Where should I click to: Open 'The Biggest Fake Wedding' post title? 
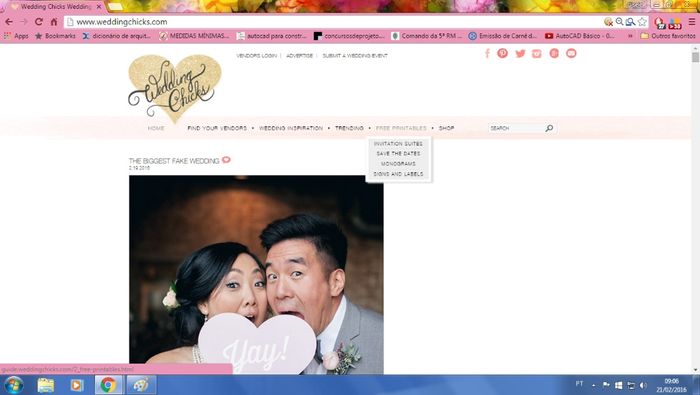[x=174, y=161]
